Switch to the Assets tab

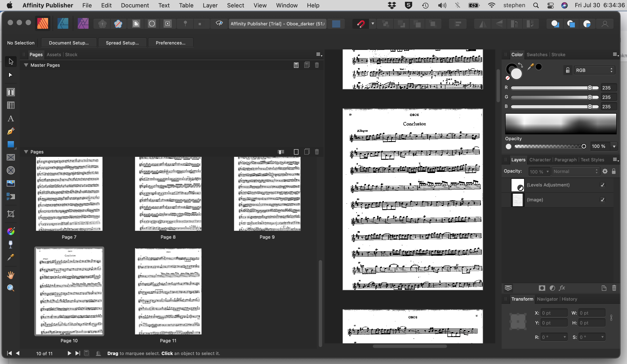click(x=54, y=55)
